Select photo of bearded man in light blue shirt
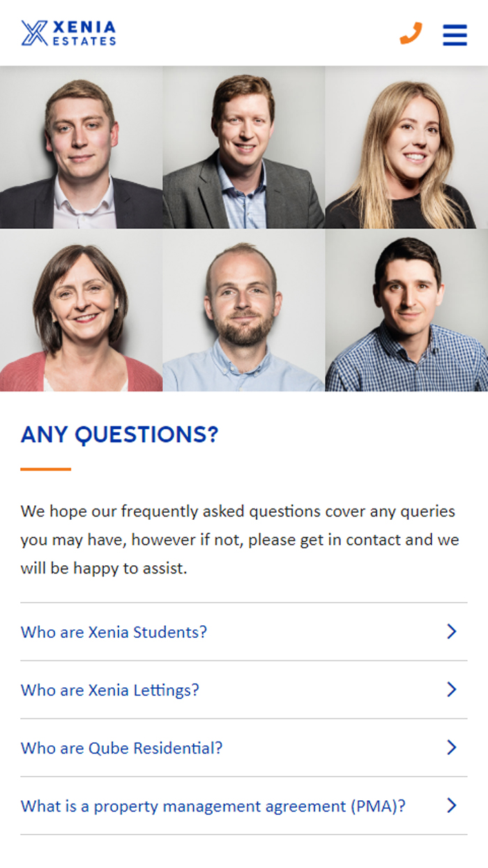 pyautogui.click(x=243, y=310)
